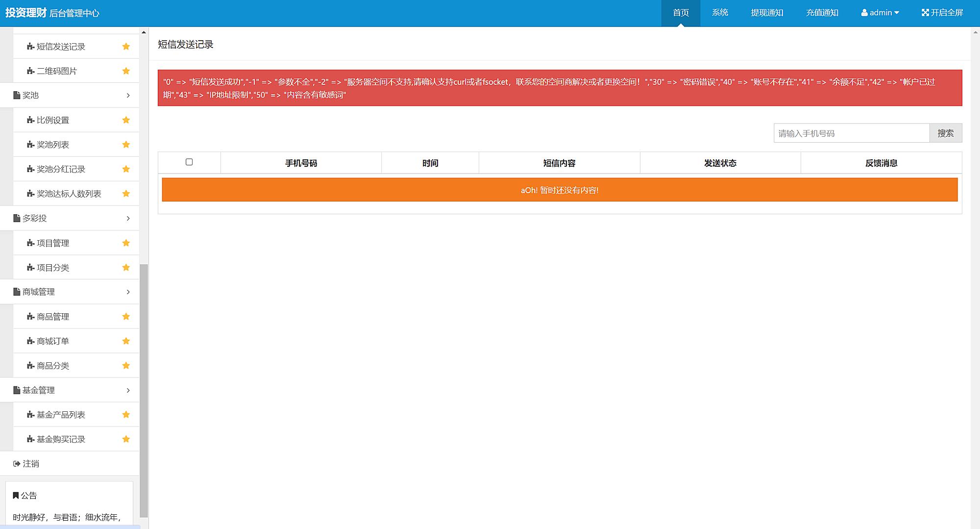Viewport: 980px width, 529px height.
Task: Open 奖池达标人数列表 link in sidebar
Action: pyautogui.click(x=69, y=194)
